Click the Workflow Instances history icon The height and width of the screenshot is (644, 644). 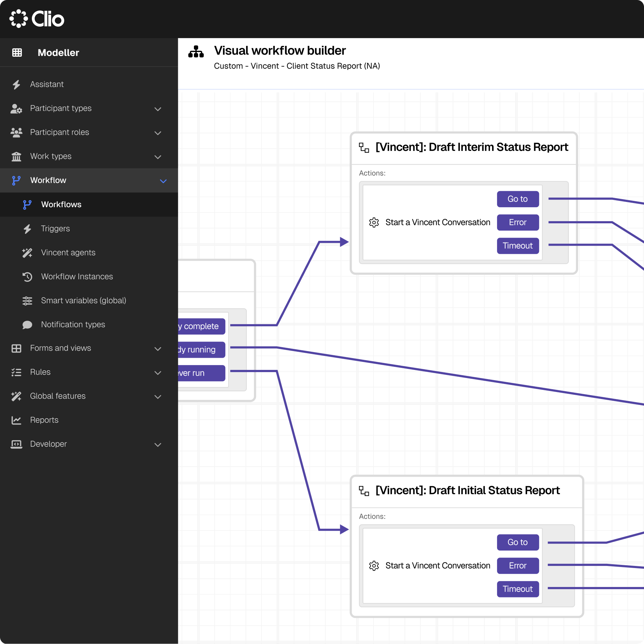coord(27,276)
